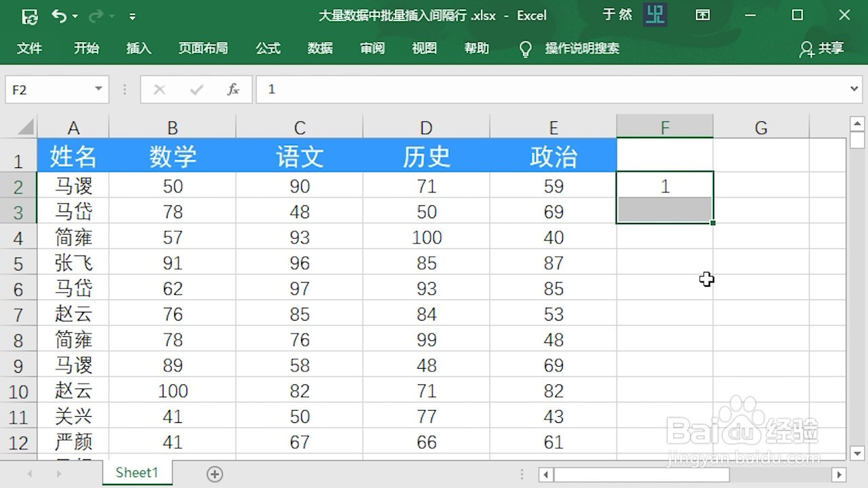868x488 pixels.
Task: Click the 100 value in 赵云 row
Action: 172,391
